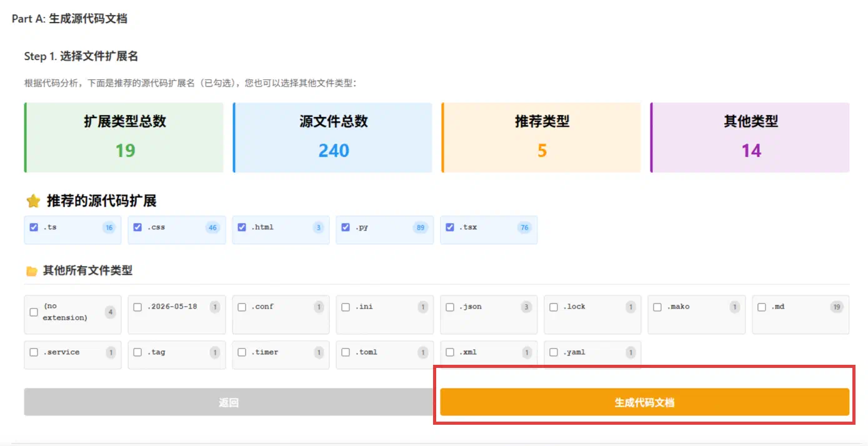Click the 3 count badge on .html
Image resolution: width=868 pixels, height=446 pixels.
coord(319,227)
